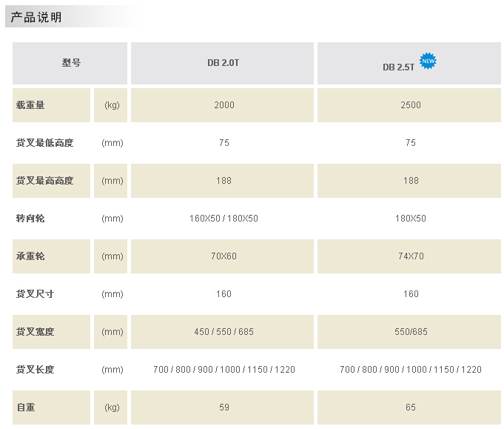Click the (mm) unit in 承重轮 row
The image size is (504, 429).
pyautogui.click(x=112, y=256)
